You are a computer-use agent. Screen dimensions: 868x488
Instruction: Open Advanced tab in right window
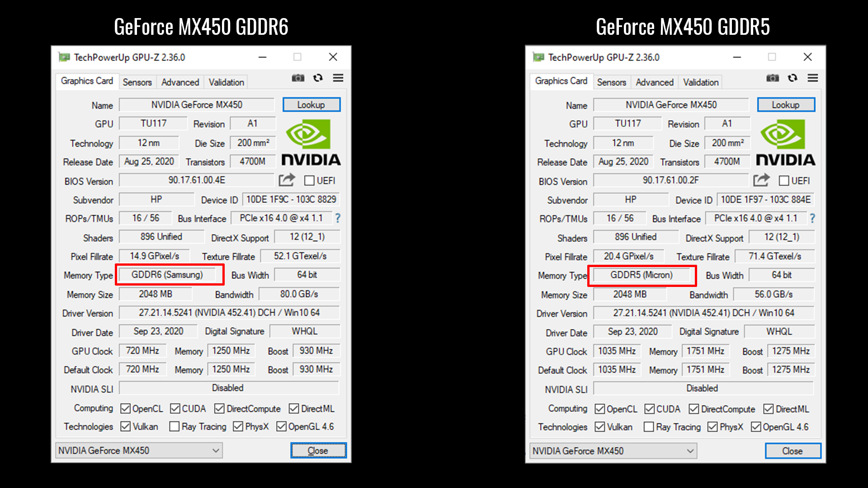[x=654, y=82]
